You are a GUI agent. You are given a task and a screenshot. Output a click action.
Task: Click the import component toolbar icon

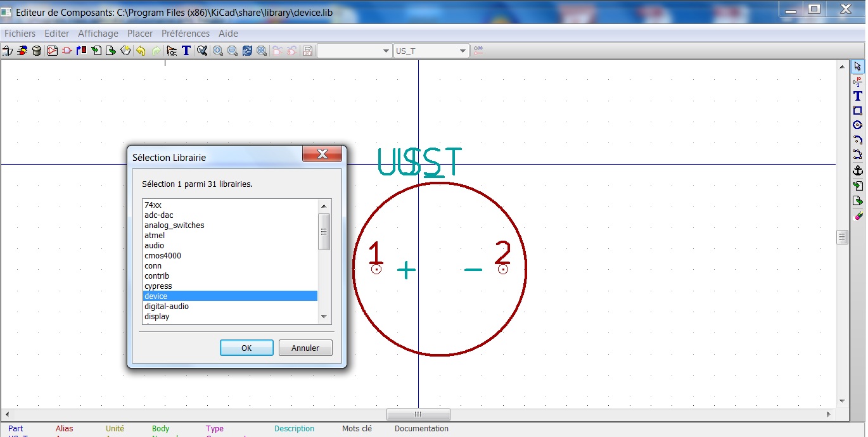click(x=96, y=51)
